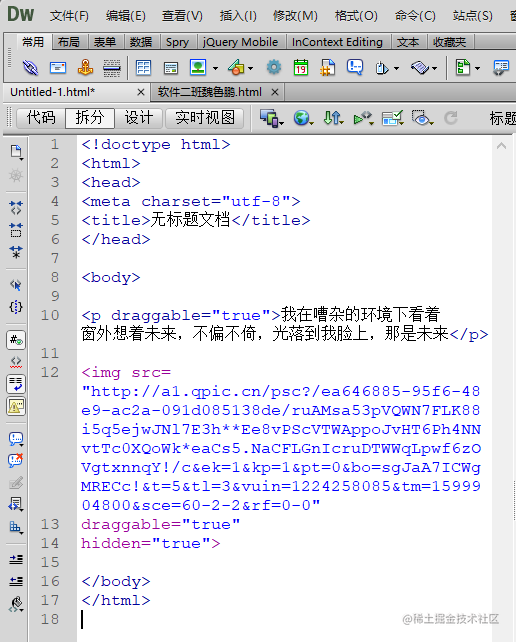Screen dimensions: 516x642
Task: Insert a table from the toolbar
Action: 143,68
